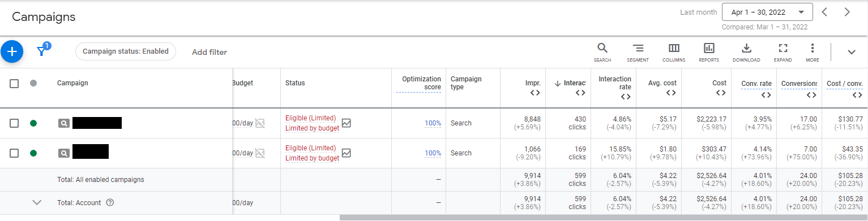Click the blue plus new campaign button
This screenshot has width=868, height=221.
pyautogui.click(x=12, y=51)
